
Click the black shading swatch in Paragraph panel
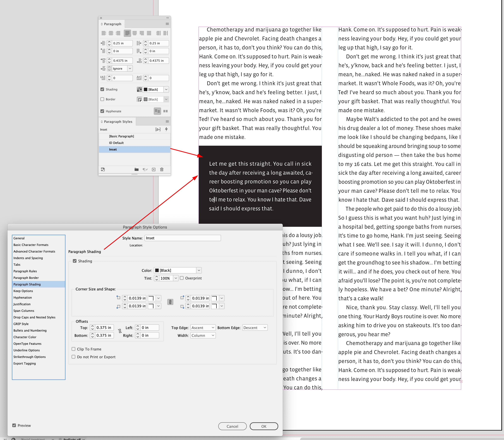pos(146,89)
